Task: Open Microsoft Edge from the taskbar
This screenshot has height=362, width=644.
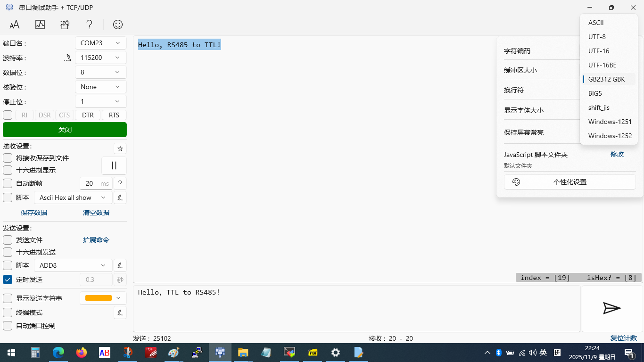Action: [58, 353]
